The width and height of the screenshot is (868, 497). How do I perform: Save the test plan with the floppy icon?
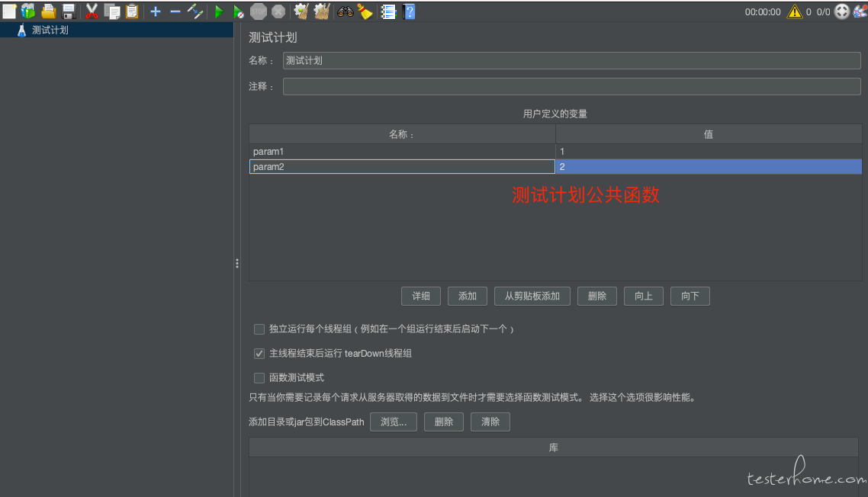click(69, 11)
